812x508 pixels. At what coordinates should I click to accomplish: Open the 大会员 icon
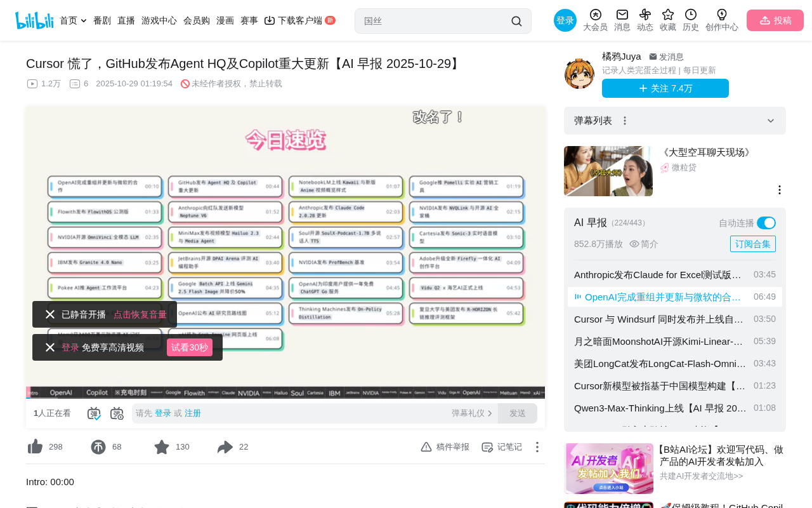tap(595, 15)
